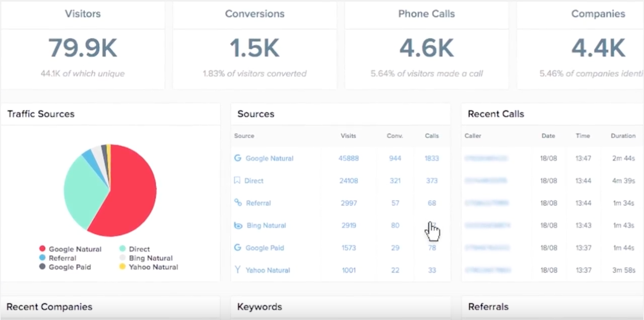Open the Referral source link
Screen dimensions: 644x320
click(258, 203)
